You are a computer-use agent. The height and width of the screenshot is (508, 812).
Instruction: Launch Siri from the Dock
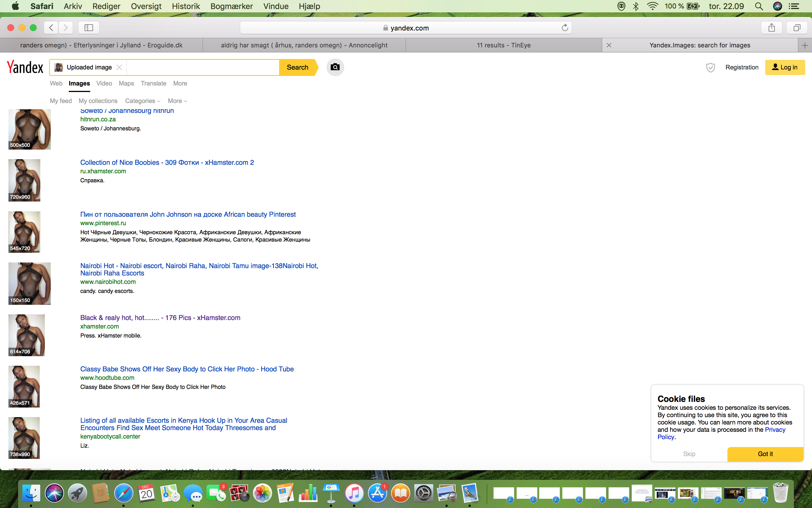(54, 493)
